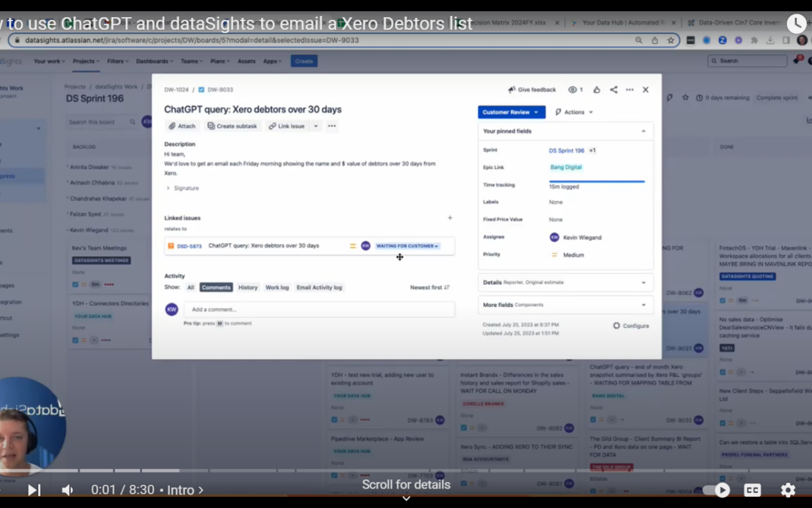Click the Jira Search field
This screenshot has height=508, width=812.
click(747, 61)
